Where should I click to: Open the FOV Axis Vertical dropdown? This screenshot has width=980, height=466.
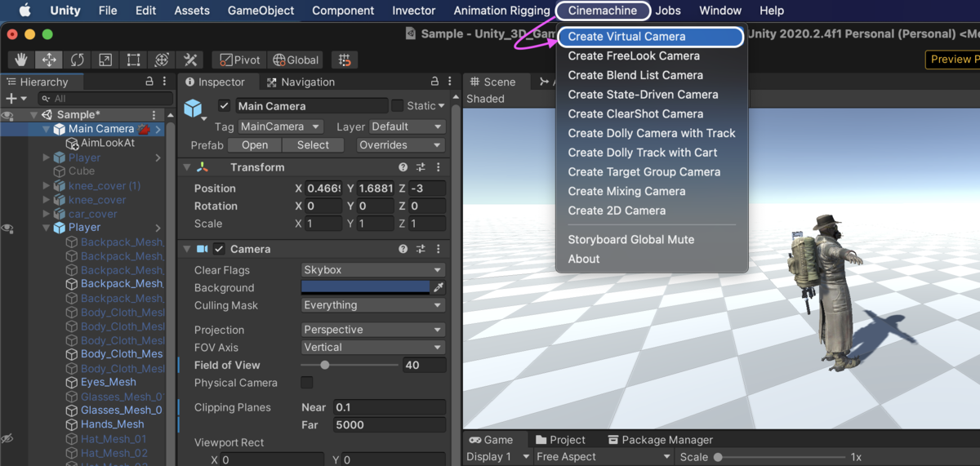coord(372,347)
